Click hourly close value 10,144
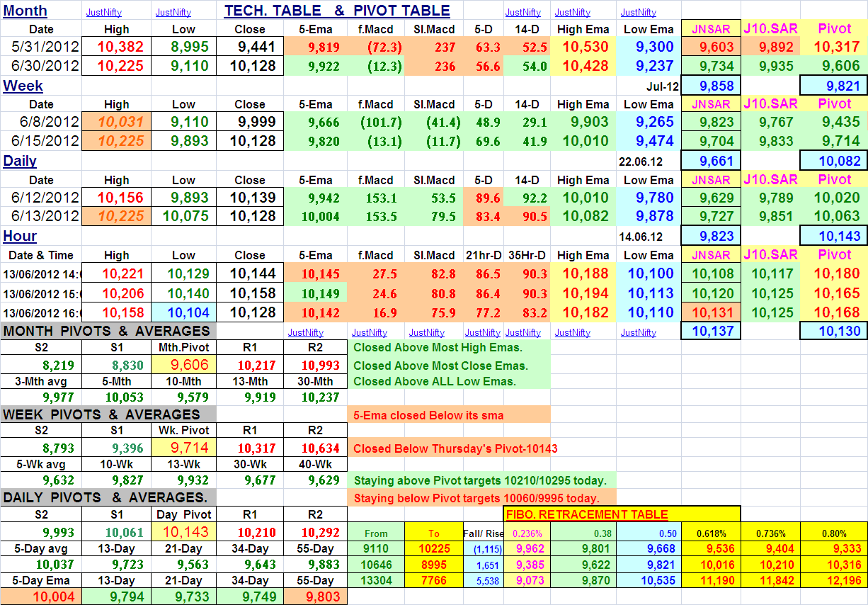Viewport: 868px width, 605px height. coord(250,273)
